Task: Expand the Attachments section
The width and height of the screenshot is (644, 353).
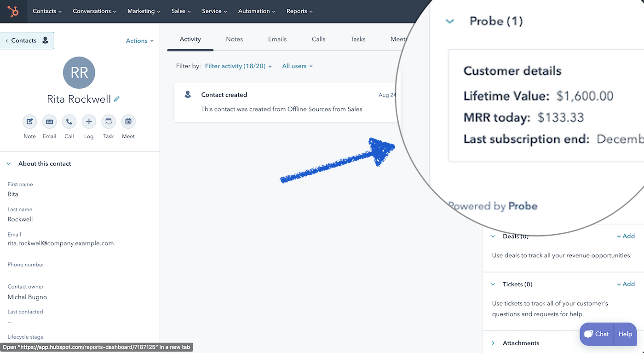Action: pos(493,343)
